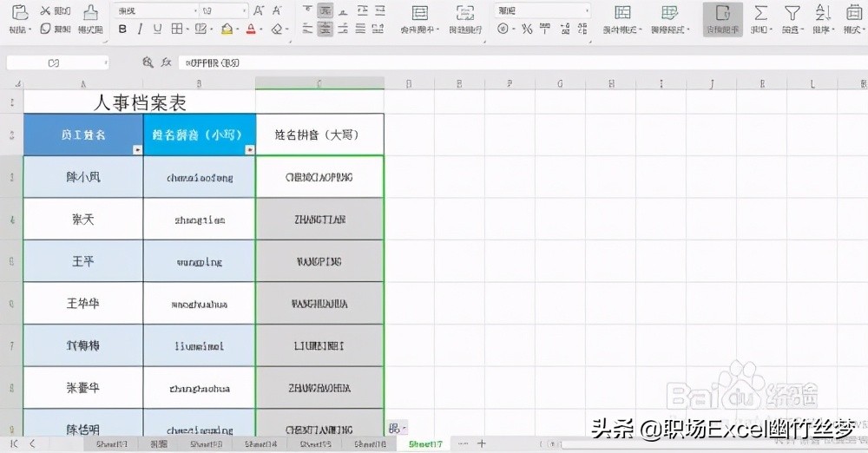The width and height of the screenshot is (868, 453).
Task: Click the eraser clear-formatting icon
Action: point(278,29)
